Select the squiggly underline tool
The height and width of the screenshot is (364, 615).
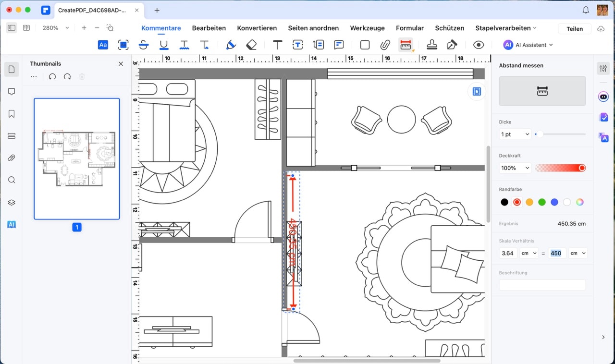184,45
